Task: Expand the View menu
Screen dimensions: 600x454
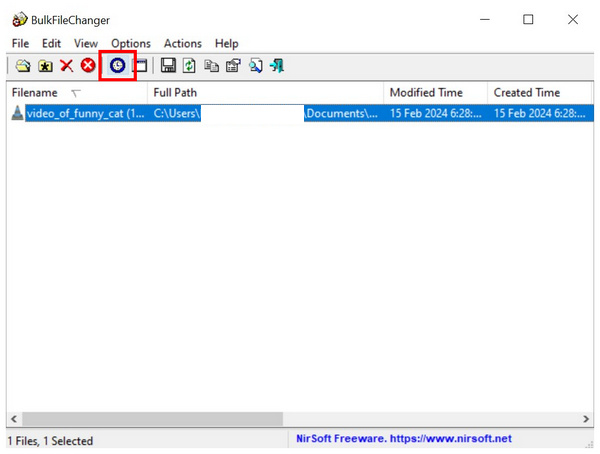Action: click(86, 43)
